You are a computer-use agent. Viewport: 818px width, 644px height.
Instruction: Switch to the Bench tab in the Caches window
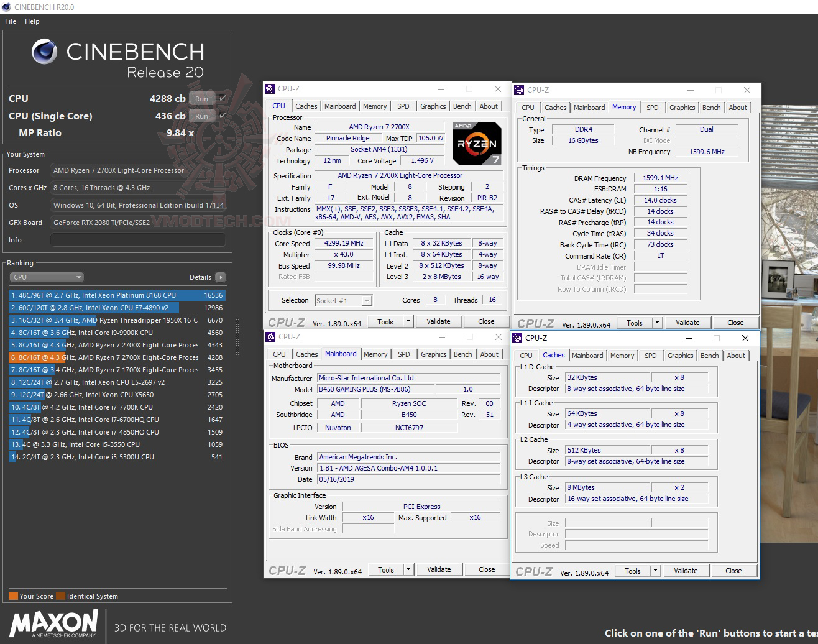(709, 355)
